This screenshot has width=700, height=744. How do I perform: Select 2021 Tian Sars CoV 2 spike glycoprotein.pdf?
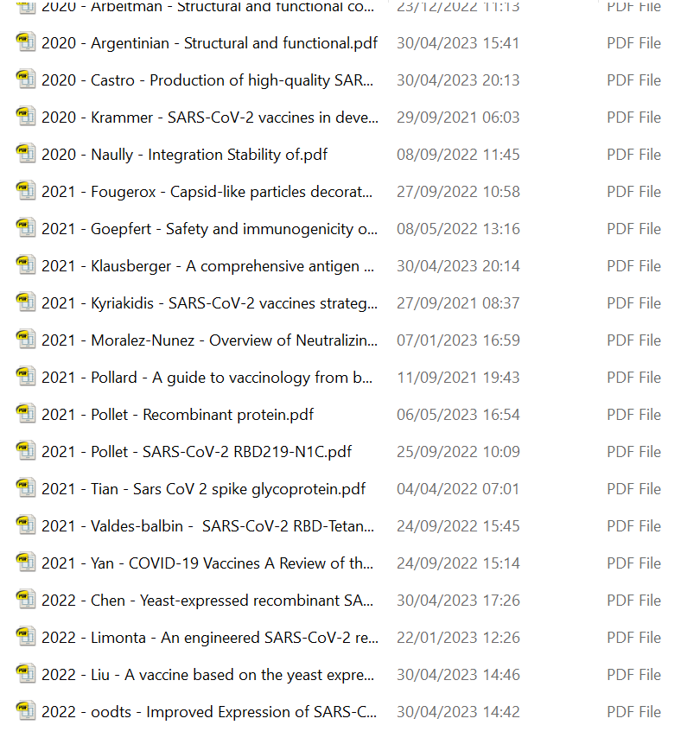(204, 489)
